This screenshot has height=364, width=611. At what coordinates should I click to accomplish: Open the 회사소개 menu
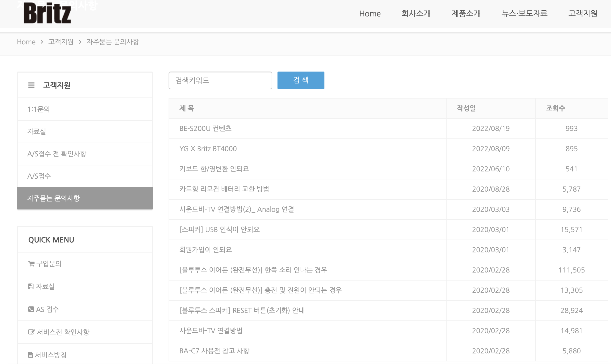click(x=416, y=13)
